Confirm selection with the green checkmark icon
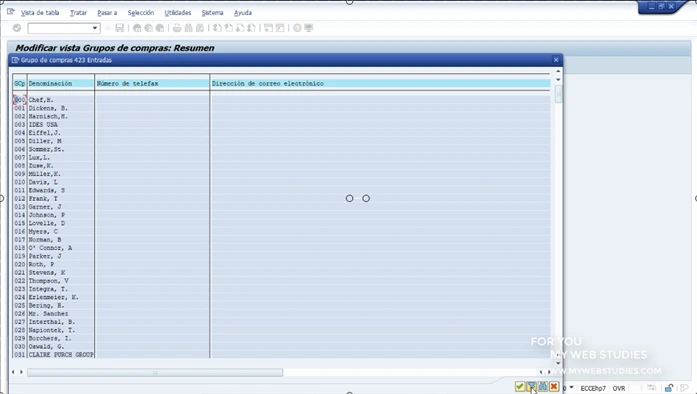 520,386
